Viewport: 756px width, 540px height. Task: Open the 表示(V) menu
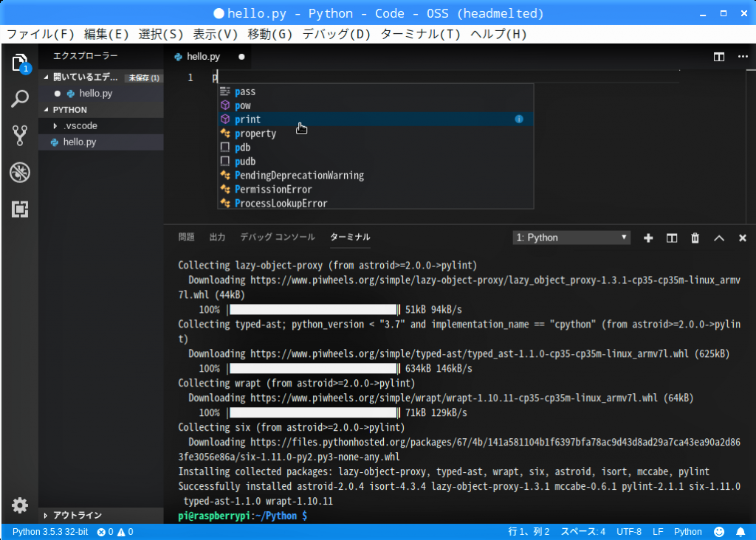click(x=216, y=34)
